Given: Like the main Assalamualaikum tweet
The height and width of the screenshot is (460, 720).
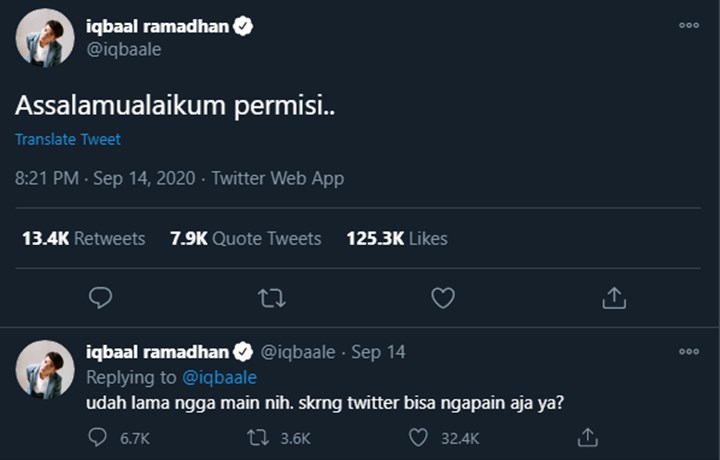Looking at the screenshot, I should (x=442, y=297).
